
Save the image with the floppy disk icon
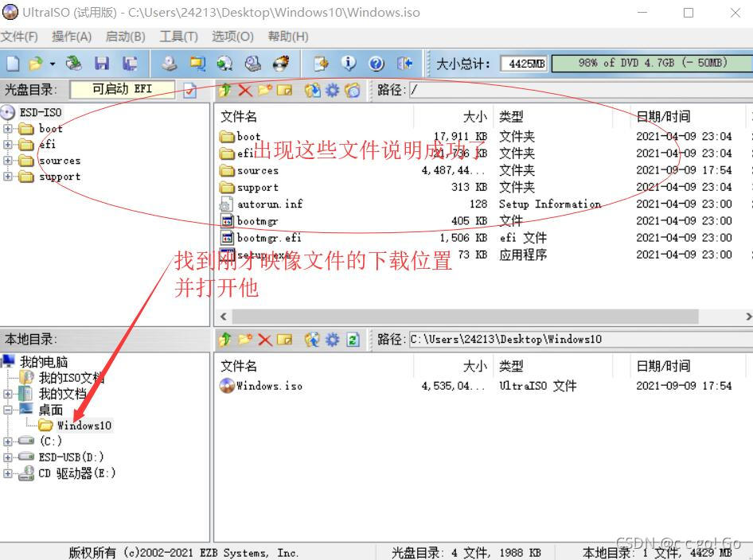point(102,64)
